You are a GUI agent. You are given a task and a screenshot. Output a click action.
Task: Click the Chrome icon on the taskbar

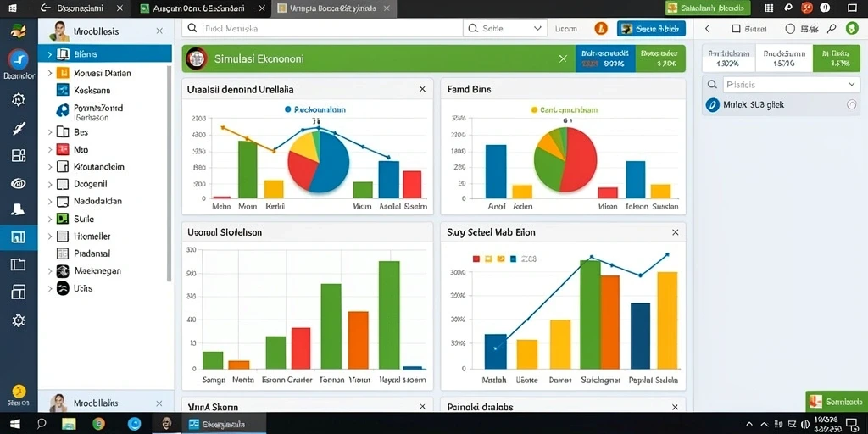tap(98, 424)
